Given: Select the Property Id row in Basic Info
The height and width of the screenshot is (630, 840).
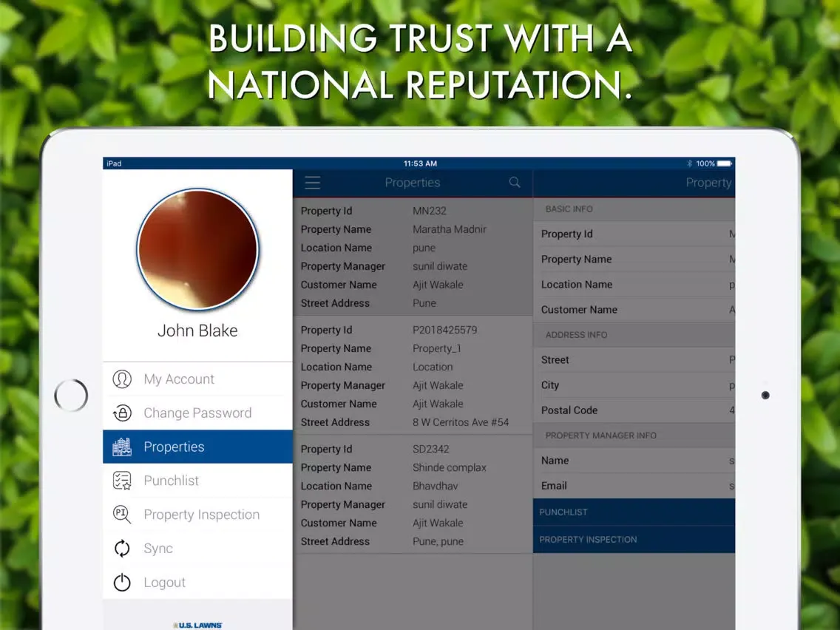Looking at the screenshot, I should click(634, 234).
